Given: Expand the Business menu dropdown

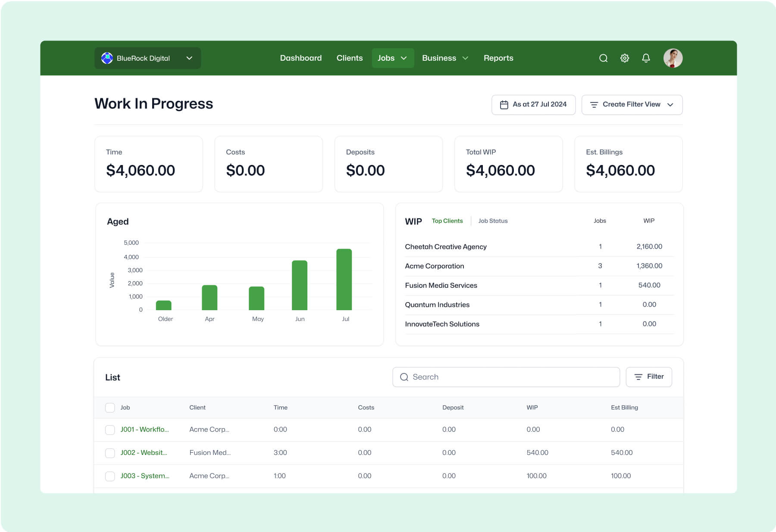Looking at the screenshot, I should (x=465, y=58).
